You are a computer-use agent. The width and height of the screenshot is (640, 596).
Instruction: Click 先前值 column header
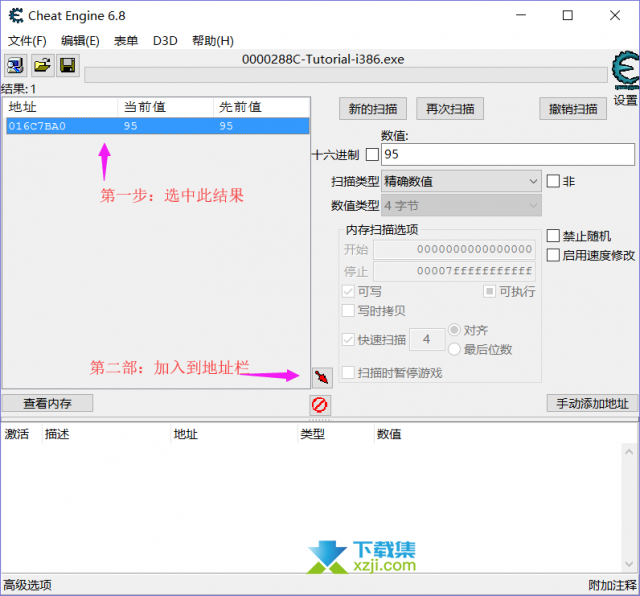click(x=261, y=107)
